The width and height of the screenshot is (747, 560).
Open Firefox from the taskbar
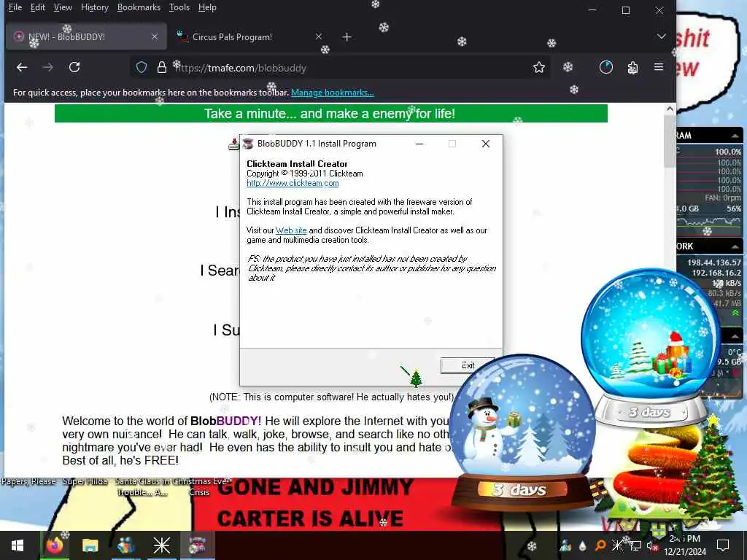[55, 545]
